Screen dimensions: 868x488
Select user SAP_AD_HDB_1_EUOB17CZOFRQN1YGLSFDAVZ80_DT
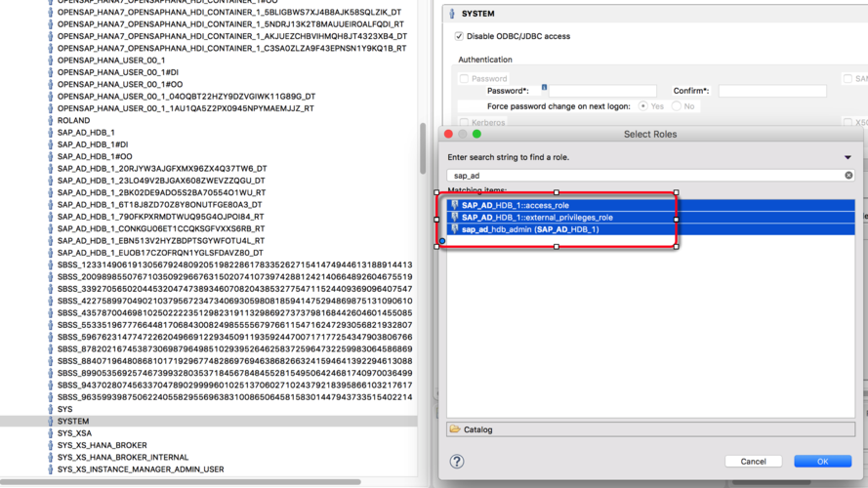[160, 253]
